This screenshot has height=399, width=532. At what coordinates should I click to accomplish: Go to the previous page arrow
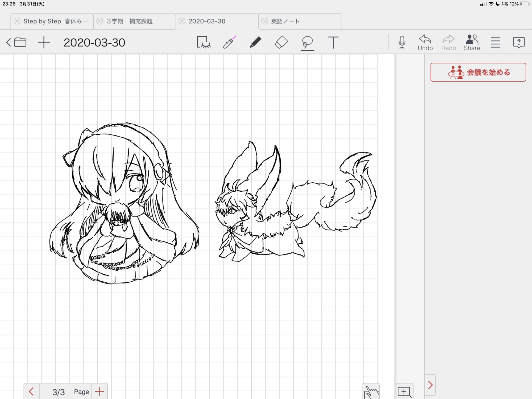pos(31,391)
